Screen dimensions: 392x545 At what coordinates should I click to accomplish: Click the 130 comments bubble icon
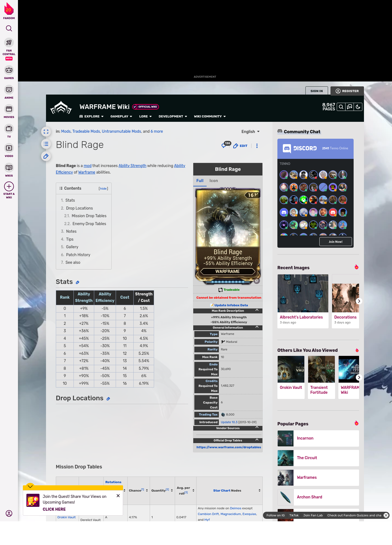(224, 146)
